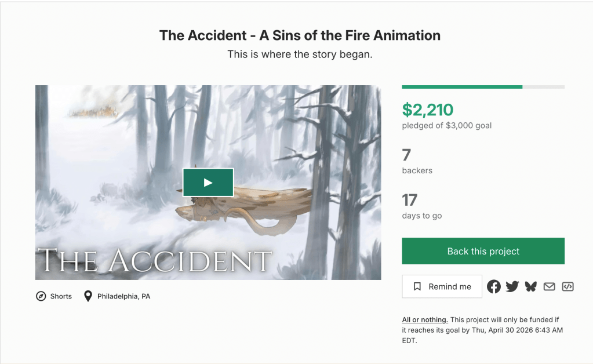Click the $2,210 pledged amount
This screenshot has width=593, height=364.
[428, 110]
